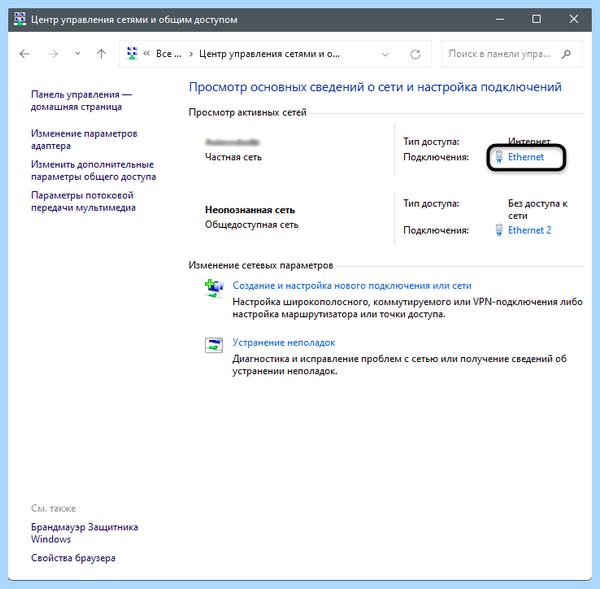Screen dimensions: 600x589
Task: Open the recent locations chevron dropdown
Action: pos(78,54)
